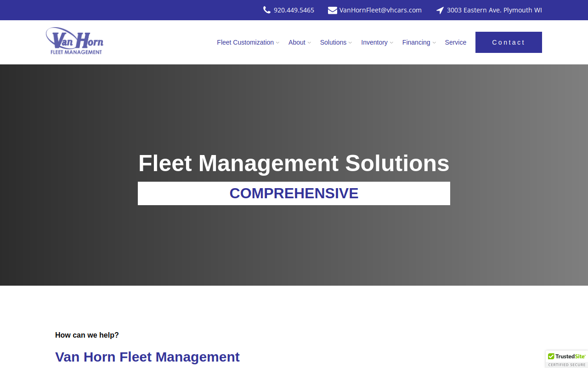Image resolution: width=588 pixels, height=368 pixels.
Task: Click the TrustedSite certified secure badge
Action: tap(567, 359)
